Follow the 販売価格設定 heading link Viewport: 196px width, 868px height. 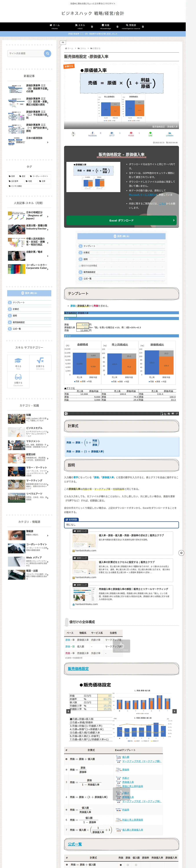click(78, 669)
